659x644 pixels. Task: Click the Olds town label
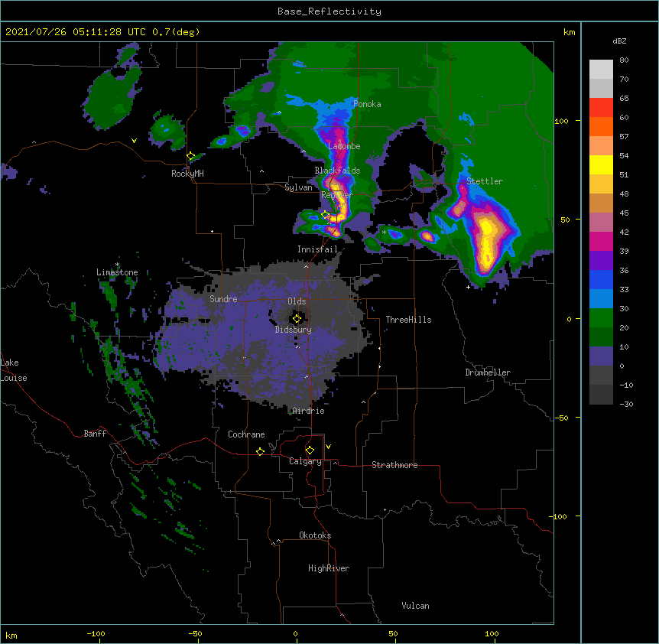pos(297,301)
